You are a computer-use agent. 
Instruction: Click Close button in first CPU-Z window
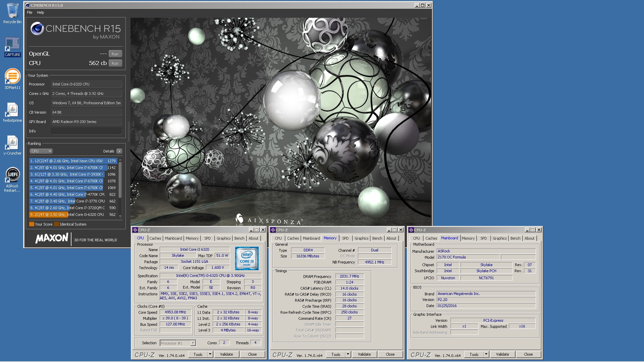coord(252,354)
